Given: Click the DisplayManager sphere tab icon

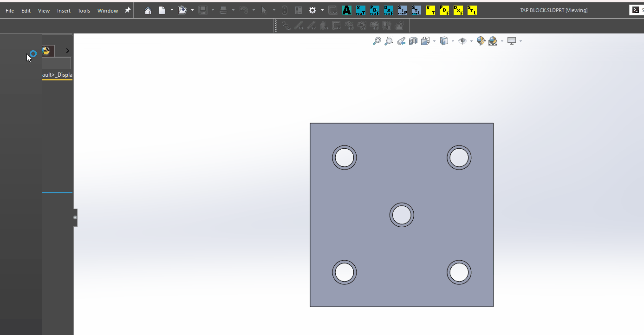Looking at the screenshot, I should click(46, 51).
